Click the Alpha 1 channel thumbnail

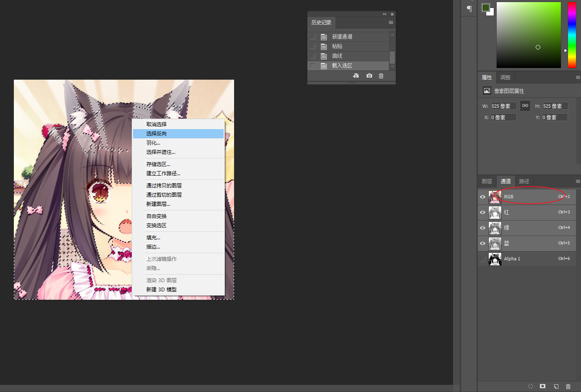point(495,259)
